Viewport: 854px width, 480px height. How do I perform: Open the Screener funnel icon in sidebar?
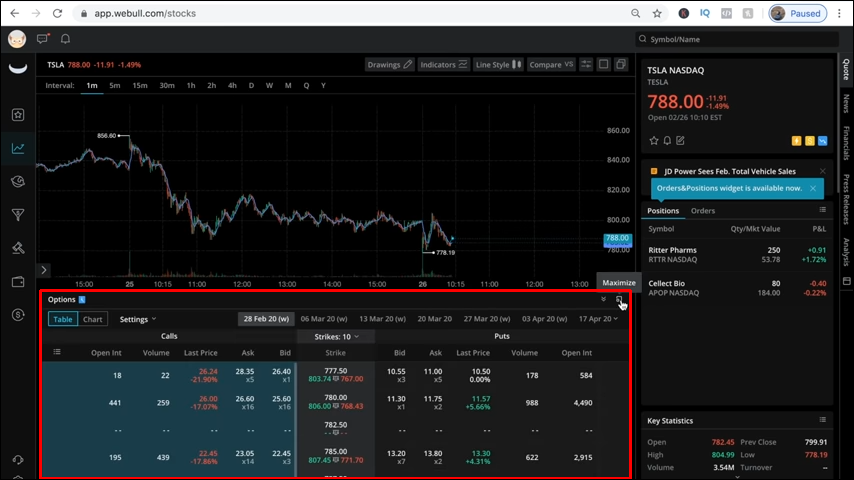pyautogui.click(x=18, y=215)
